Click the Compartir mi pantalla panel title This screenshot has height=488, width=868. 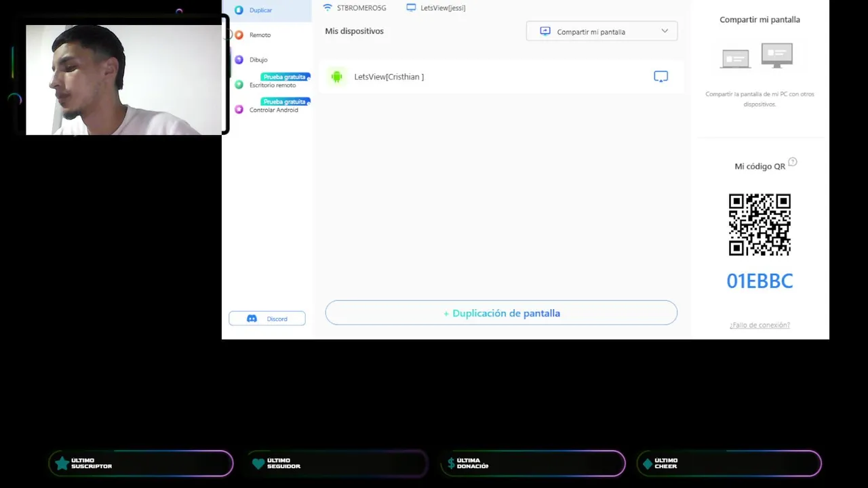pos(759,20)
